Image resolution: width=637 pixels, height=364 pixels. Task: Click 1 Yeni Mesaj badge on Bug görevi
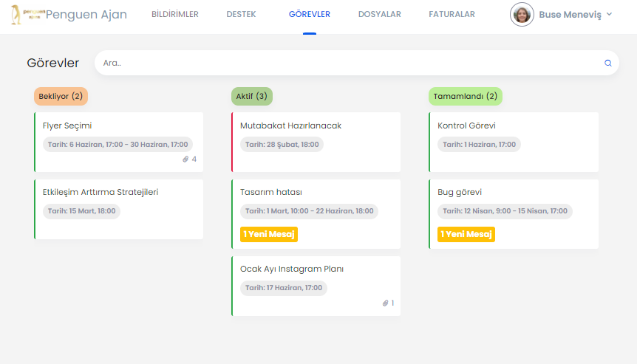466,234
